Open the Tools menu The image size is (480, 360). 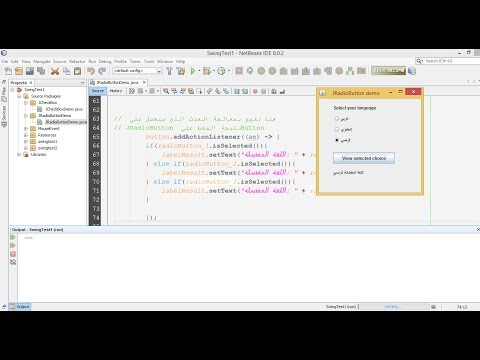[x=149, y=62]
